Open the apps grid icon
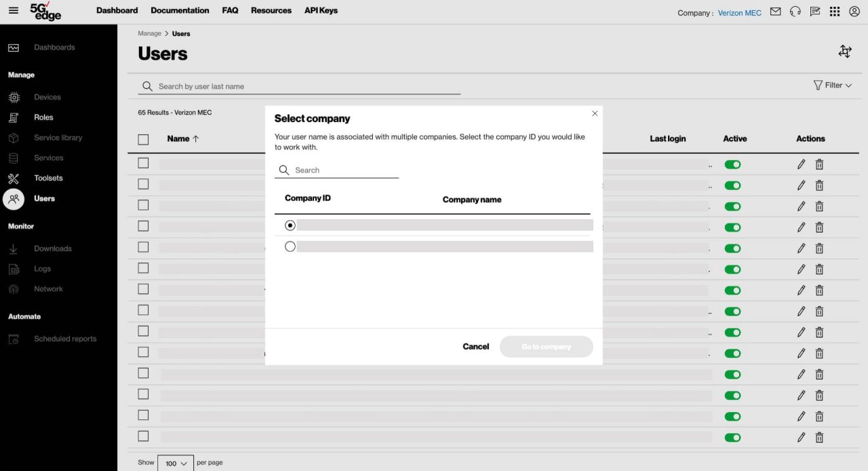This screenshot has height=471, width=868. [x=835, y=12]
